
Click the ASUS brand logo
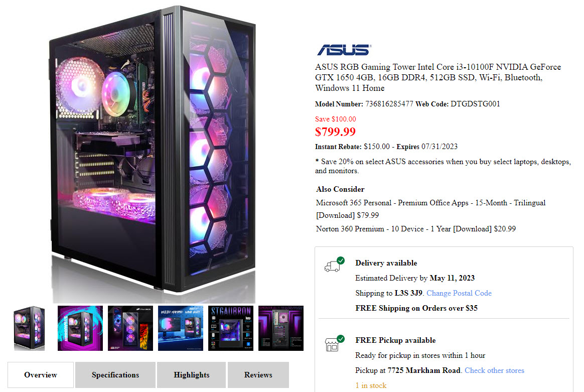click(344, 50)
